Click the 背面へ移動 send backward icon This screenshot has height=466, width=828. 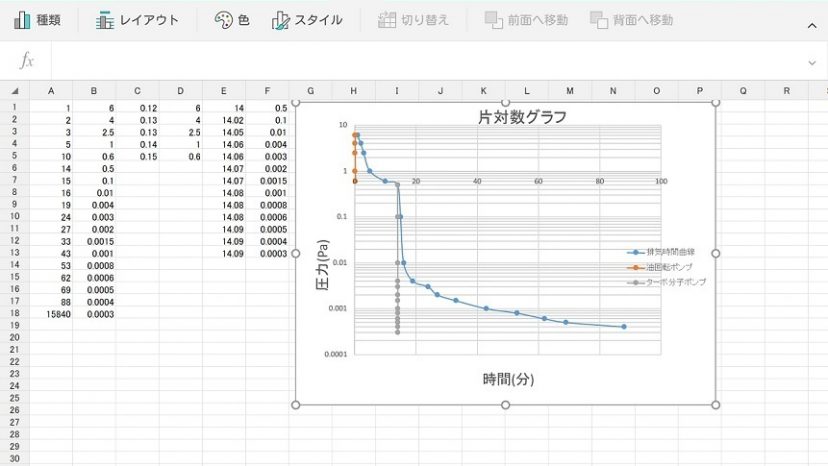coord(599,20)
